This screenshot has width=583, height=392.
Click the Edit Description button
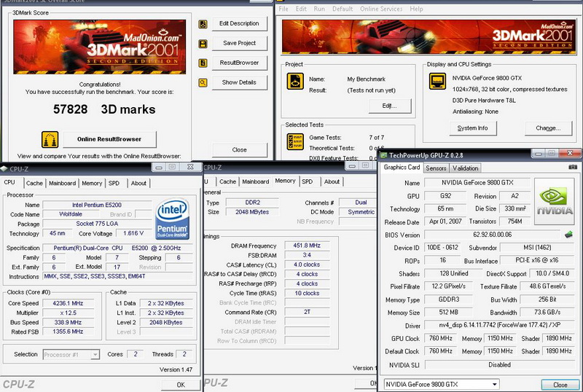[240, 23]
